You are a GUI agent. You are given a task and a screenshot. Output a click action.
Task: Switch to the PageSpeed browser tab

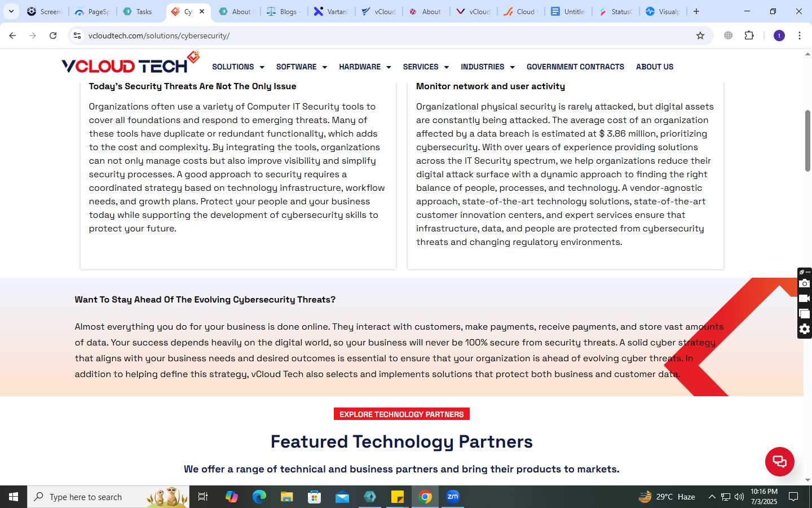(x=93, y=11)
